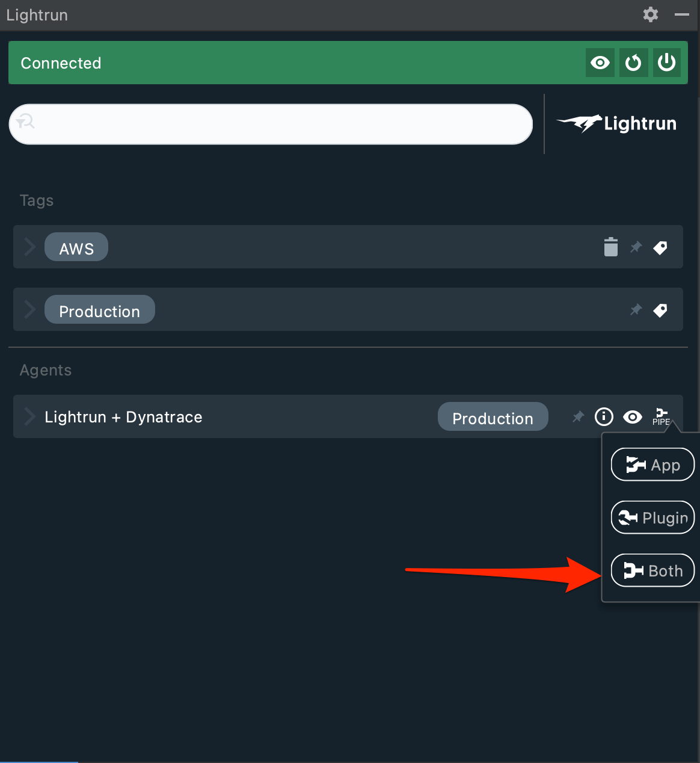The height and width of the screenshot is (763, 700).
Task: Toggle the eye icon in Connected bar
Action: tap(600, 63)
